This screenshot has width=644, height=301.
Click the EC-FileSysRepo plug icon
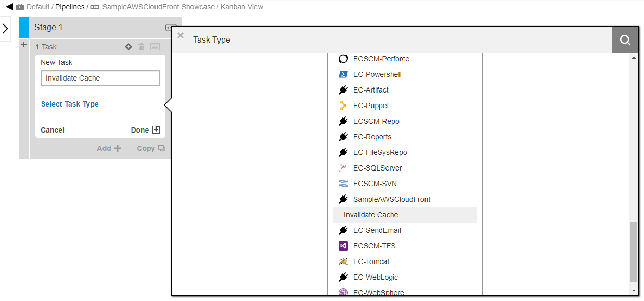343,152
